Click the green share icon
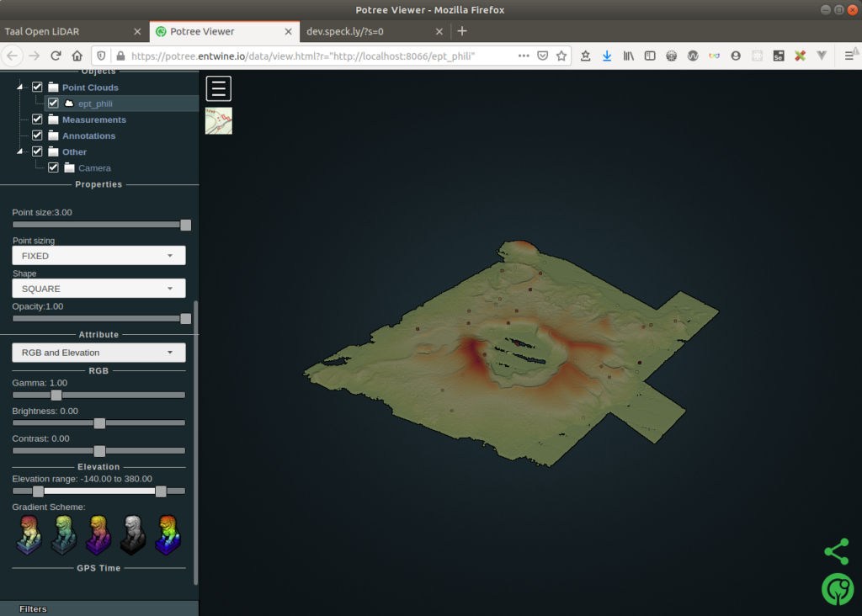The image size is (862, 616). [x=837, y=552]
